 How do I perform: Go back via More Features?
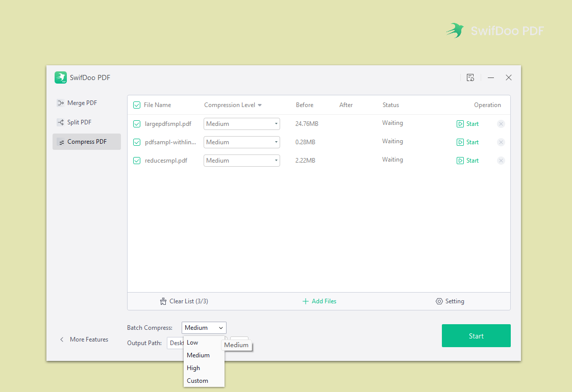pos(84,339)
